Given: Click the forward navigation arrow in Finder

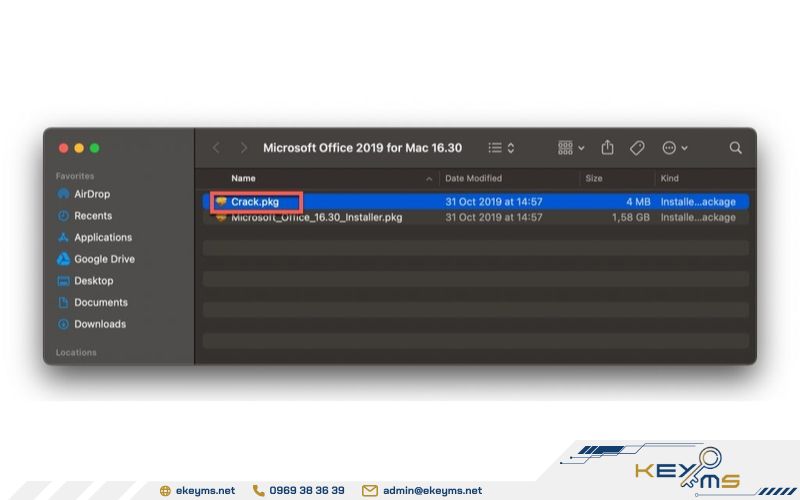Looking at the screenshot, I should pyautogui.click(x=244, y=148).
